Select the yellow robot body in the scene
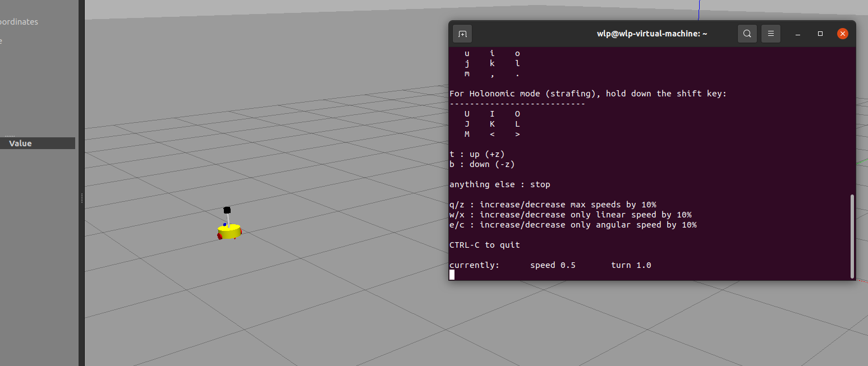Screen dimensions: 868x366 tap(230, 230)
